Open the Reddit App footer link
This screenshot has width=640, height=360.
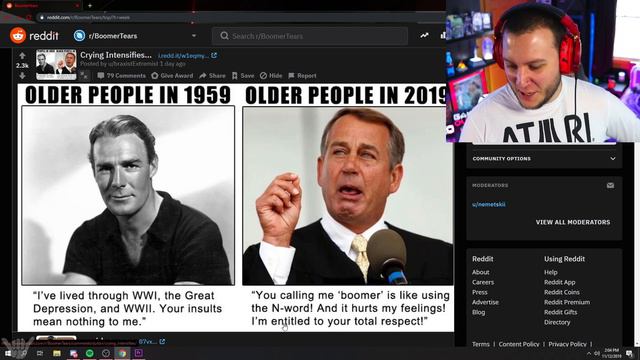tap(560, 282)
